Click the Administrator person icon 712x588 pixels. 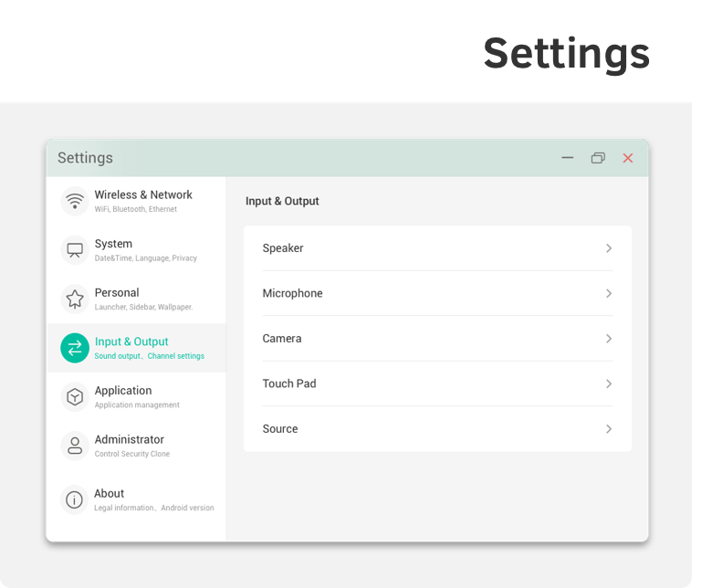(x=75, y=446)
